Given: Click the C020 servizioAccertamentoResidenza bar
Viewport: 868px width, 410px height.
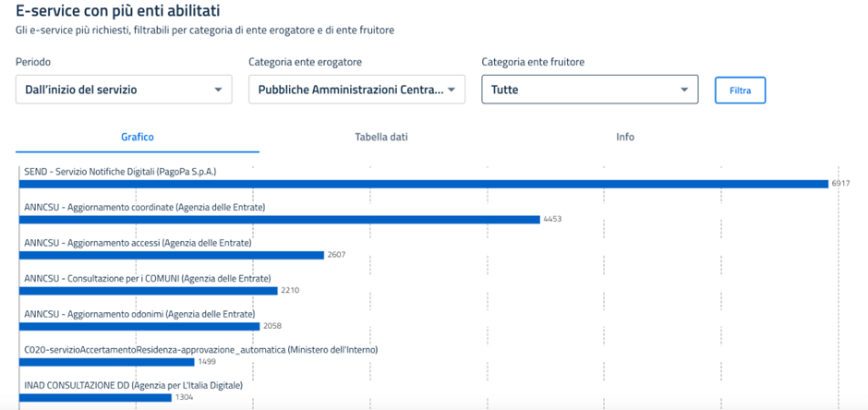Looking at the screenshot, I should (106, 362).
